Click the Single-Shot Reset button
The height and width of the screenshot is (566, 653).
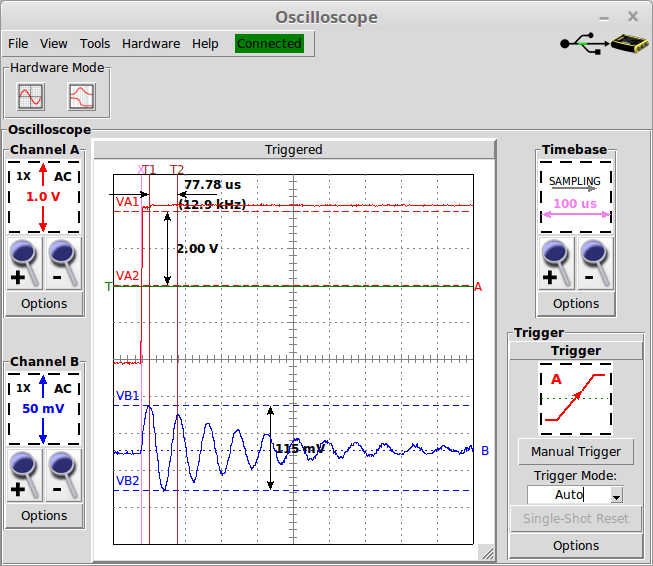[x=576, y=519]
